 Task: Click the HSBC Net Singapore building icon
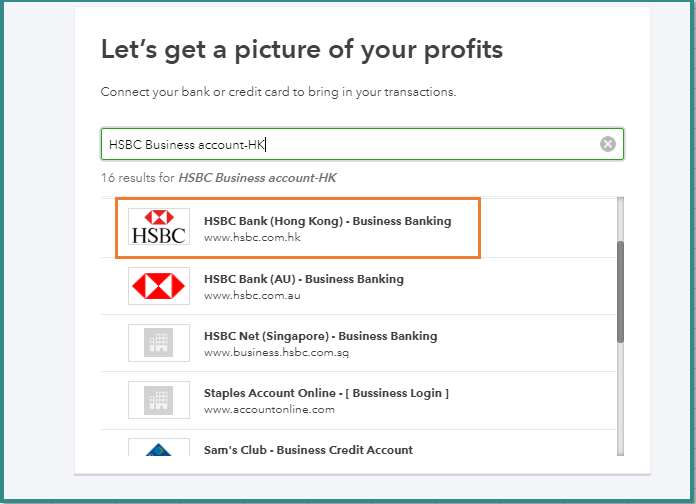tap(159, 343)
